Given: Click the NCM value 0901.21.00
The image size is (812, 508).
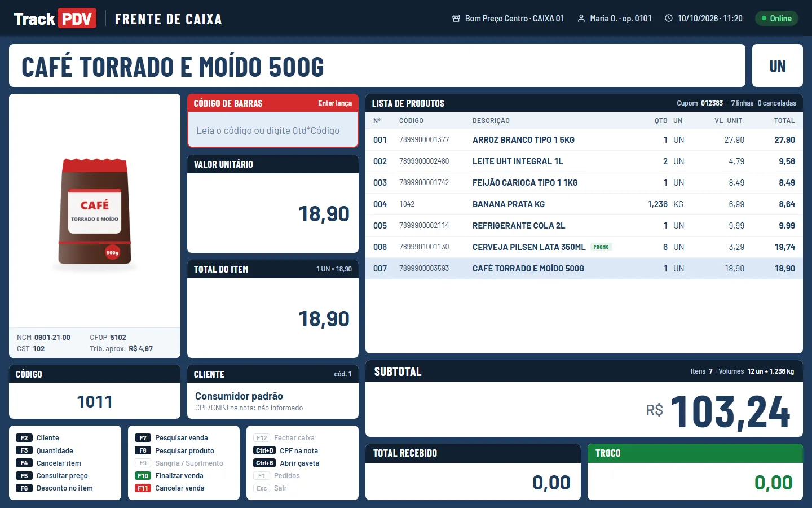Looking at the screenshot, I should 52,338.
